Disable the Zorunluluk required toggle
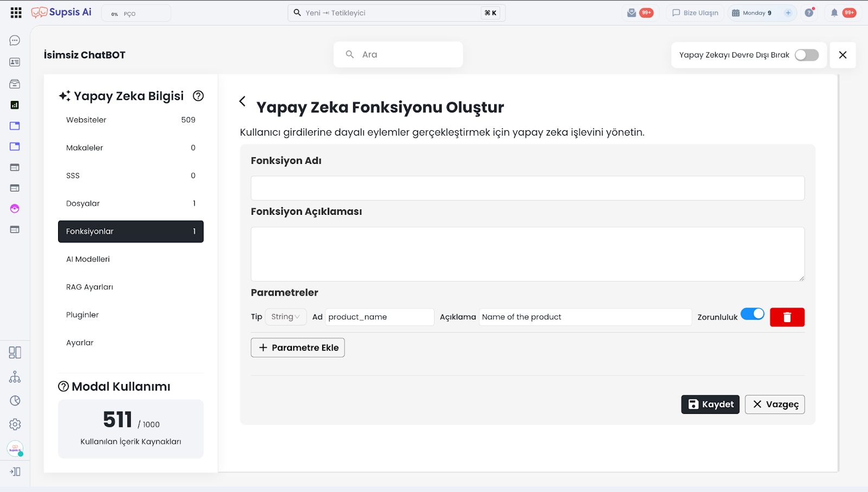The width and height of the screenshot is (868, 492). [752, 314]
